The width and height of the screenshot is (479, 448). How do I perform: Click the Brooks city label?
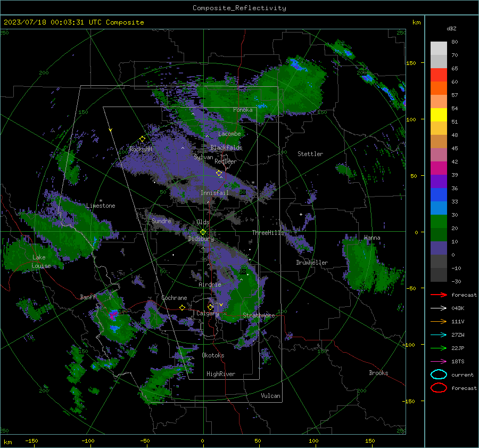coord(378,373)
